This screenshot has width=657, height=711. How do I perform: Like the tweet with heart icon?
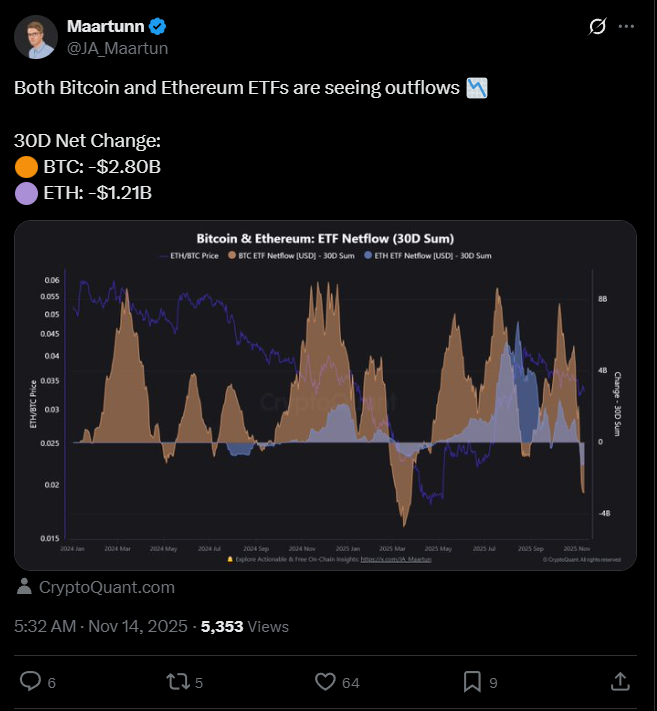(324, 681)
